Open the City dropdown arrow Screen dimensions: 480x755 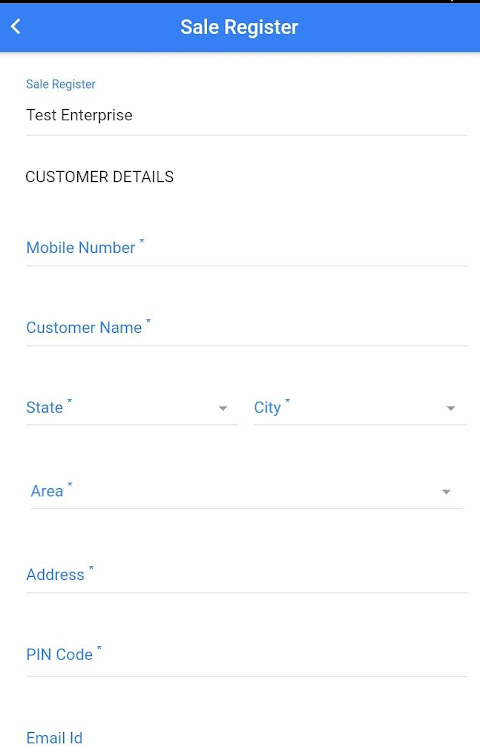(451, 408)
